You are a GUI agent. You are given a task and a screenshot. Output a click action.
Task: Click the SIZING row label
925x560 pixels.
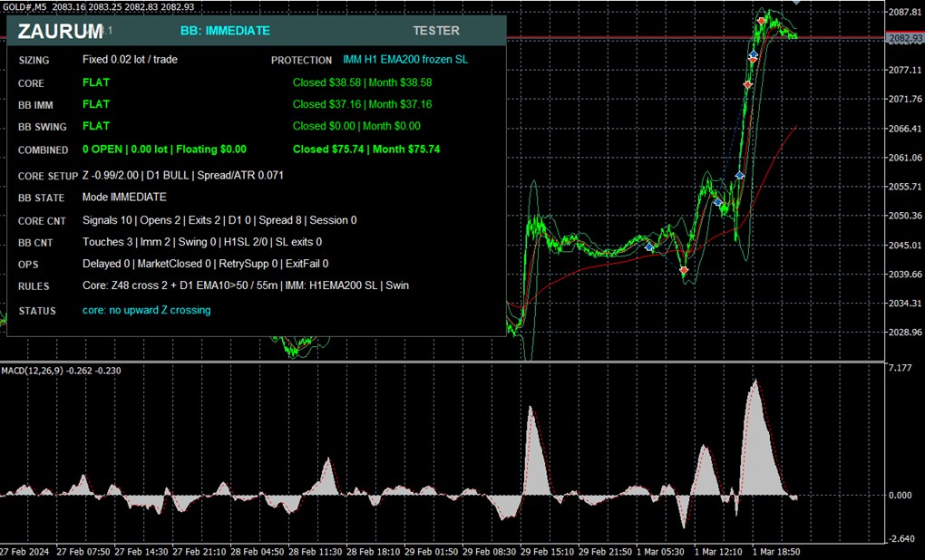(x=34, y=60)
